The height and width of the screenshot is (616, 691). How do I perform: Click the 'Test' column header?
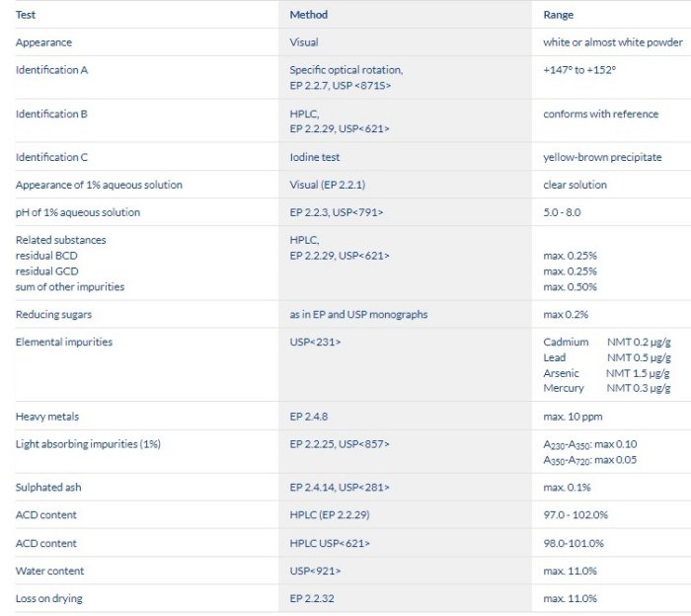pyautogui.click(x=26, y=15)
